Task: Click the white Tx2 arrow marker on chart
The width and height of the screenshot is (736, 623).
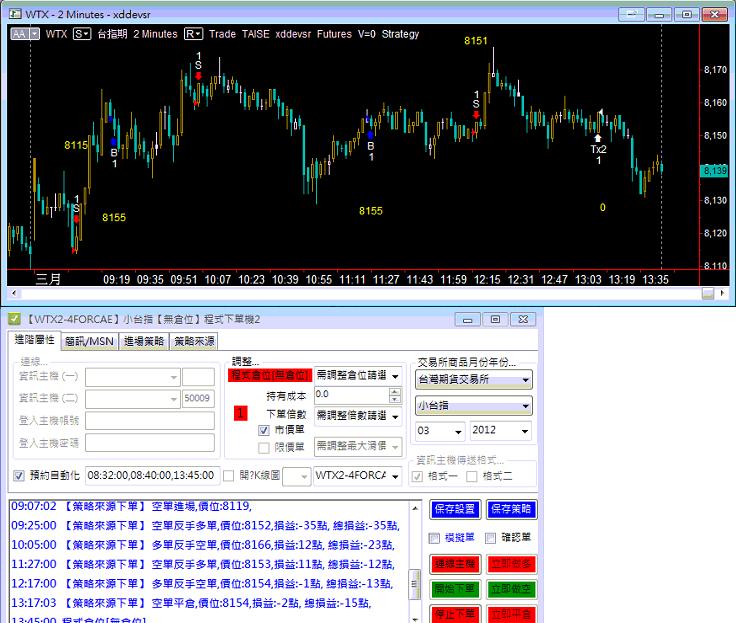Action: click(x=598, y=138)
